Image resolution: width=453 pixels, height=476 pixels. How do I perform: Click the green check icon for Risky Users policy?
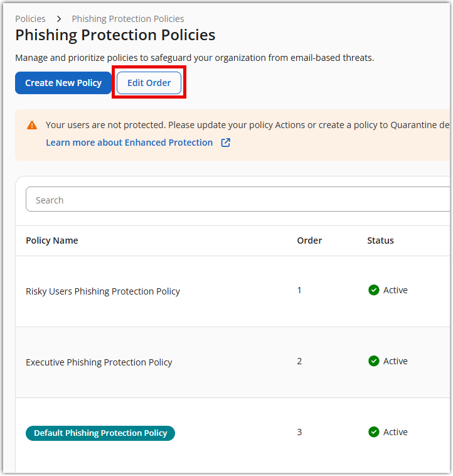[x=374, y=290]
